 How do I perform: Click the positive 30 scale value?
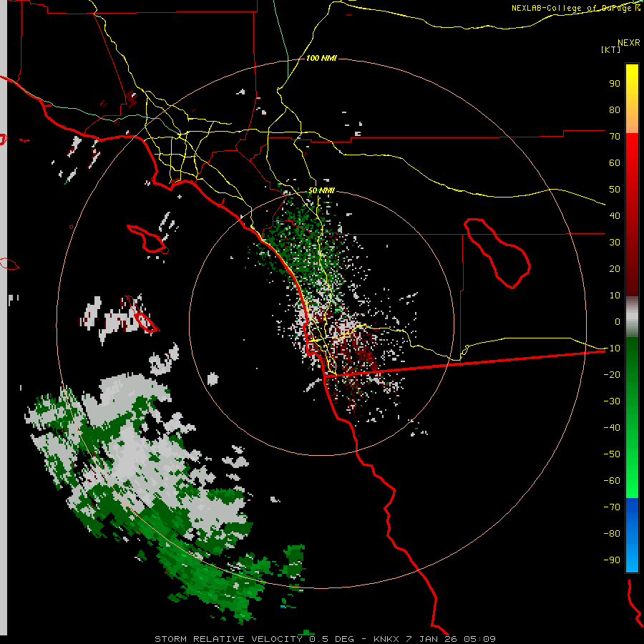(x=615, y=243)
